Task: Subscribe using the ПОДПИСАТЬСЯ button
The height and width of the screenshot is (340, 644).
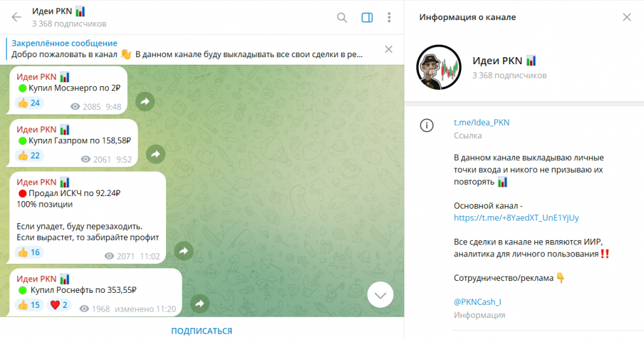Action: pyautogui.click(x=202, y=331)
